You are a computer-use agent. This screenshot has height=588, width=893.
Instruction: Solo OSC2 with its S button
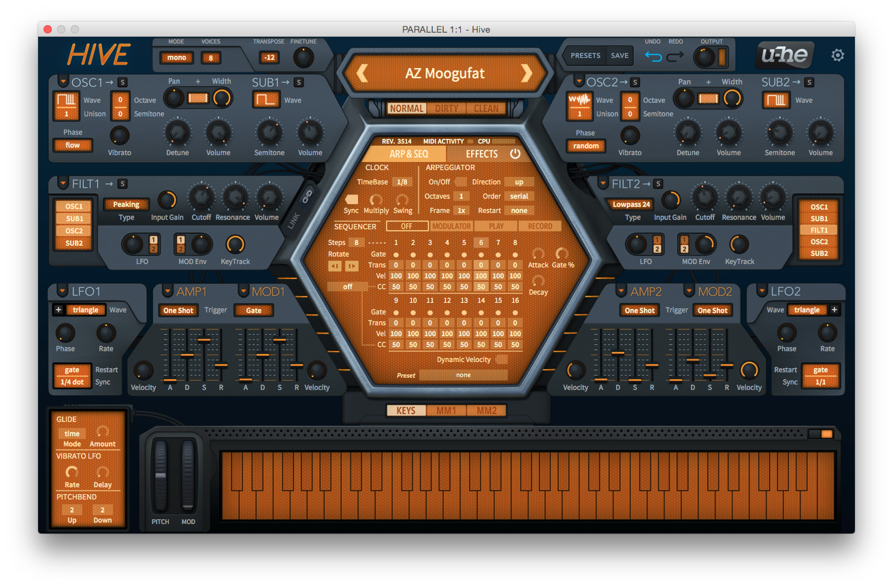[635, 82]
